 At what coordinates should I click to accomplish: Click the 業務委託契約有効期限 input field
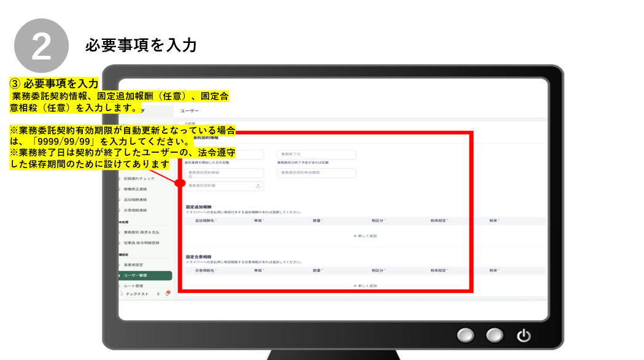click(x=316, y=174)
